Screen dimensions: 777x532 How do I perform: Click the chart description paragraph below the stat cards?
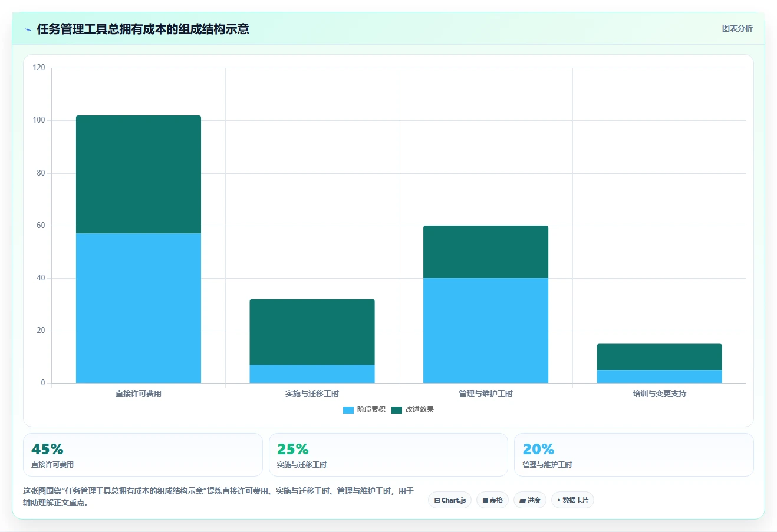tap(219, 497)
